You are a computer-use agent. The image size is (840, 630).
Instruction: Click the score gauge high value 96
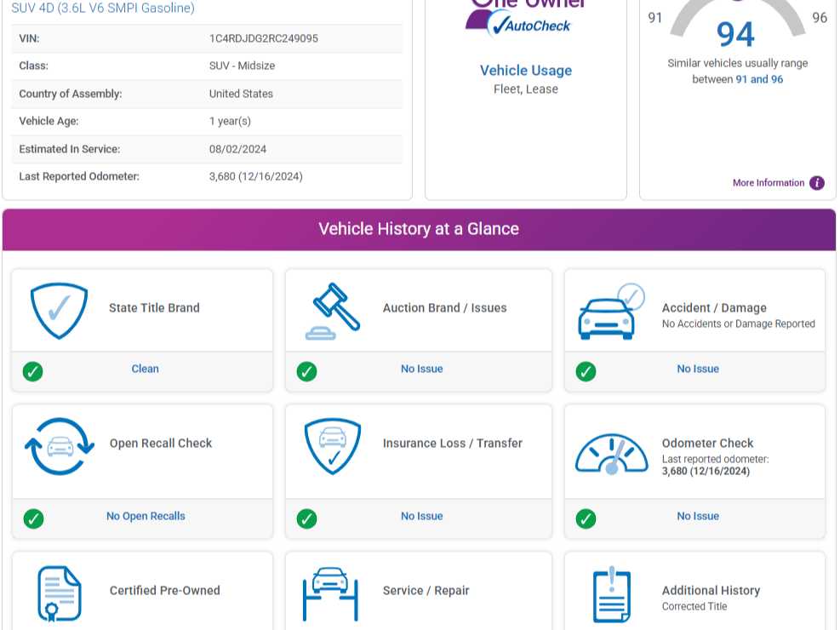(819, 18)
